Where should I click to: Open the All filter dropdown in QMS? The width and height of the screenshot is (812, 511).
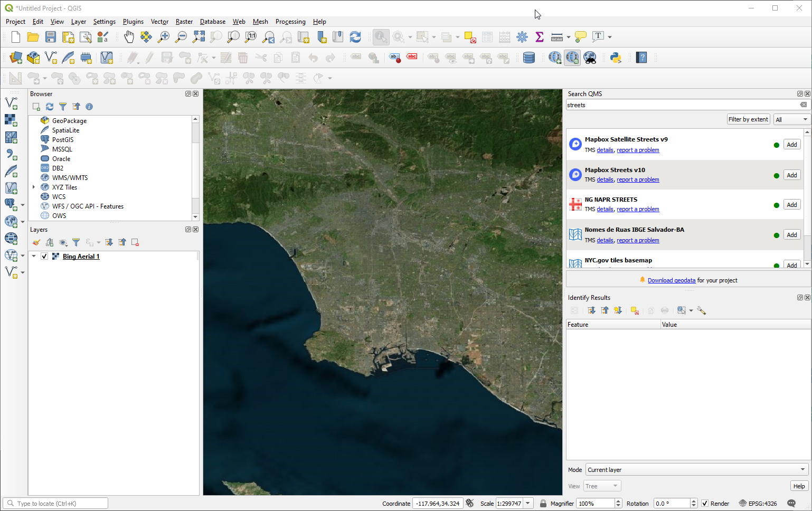click(791, 119)
